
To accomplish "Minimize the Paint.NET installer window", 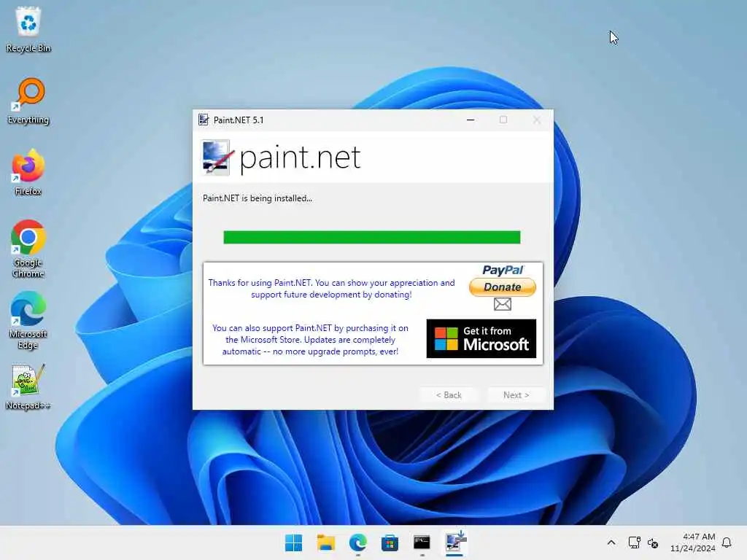I will click(471, 120).
